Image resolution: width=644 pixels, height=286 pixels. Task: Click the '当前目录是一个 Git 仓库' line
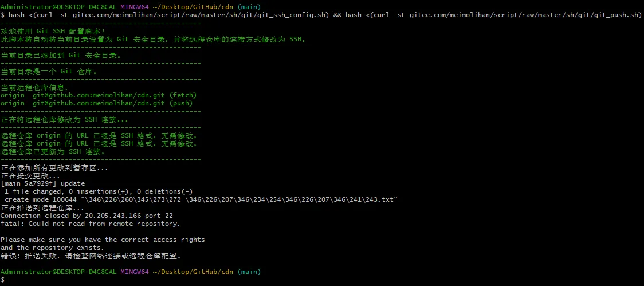(x=49, y=72)
